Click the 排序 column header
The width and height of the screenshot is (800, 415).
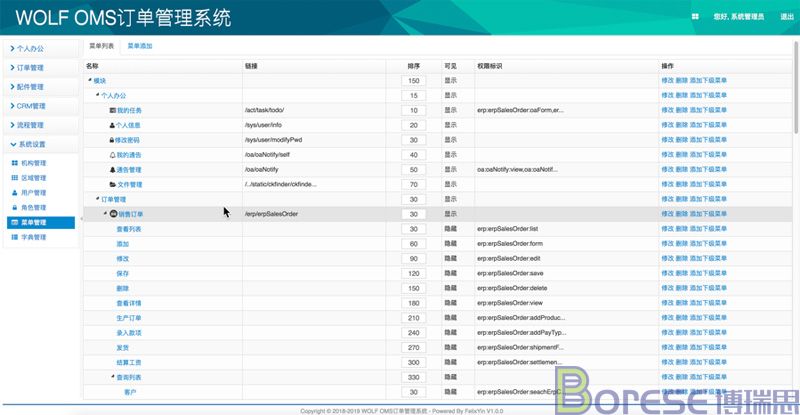[x=414, y=66]
